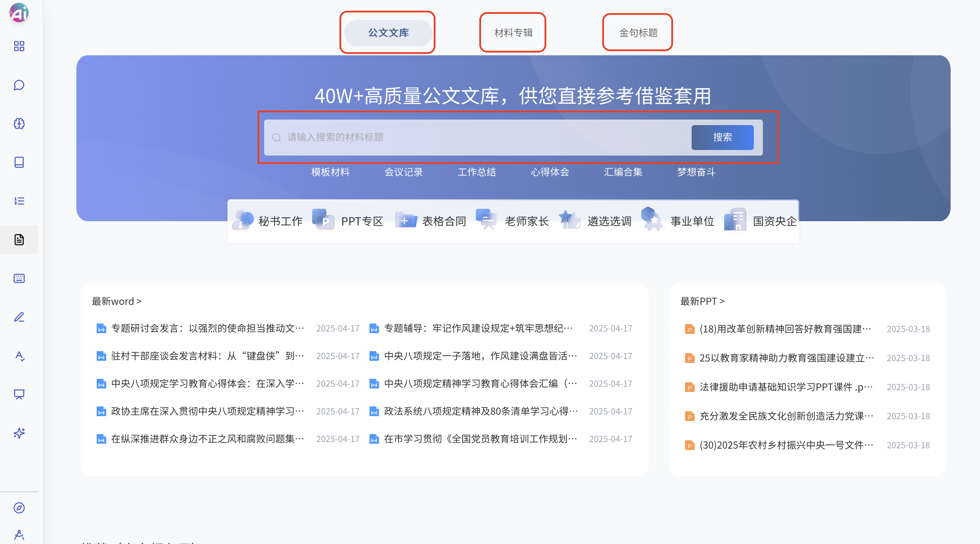The image size is (980, 544).
Task: Click the 工作总结 quick link
Action: 477,172
